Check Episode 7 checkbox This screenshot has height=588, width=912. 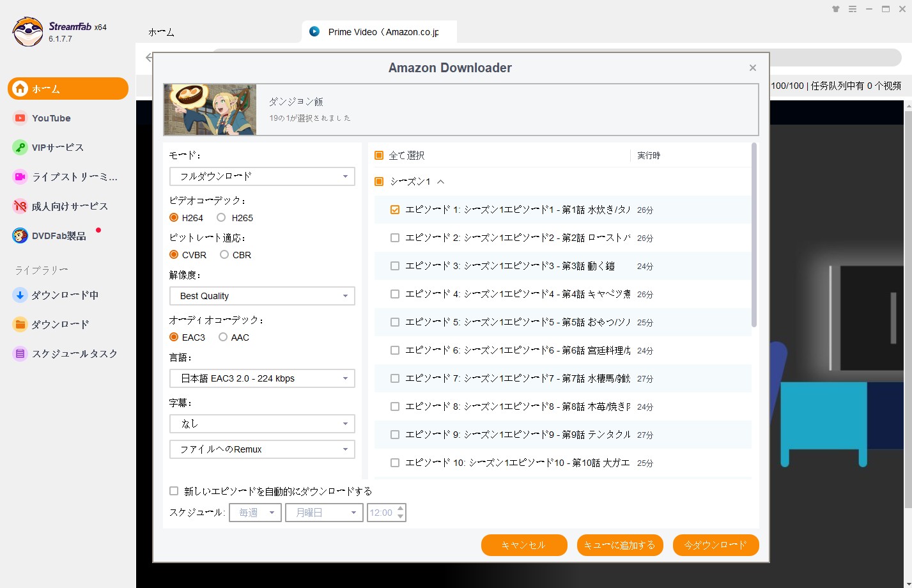(395, 378)
